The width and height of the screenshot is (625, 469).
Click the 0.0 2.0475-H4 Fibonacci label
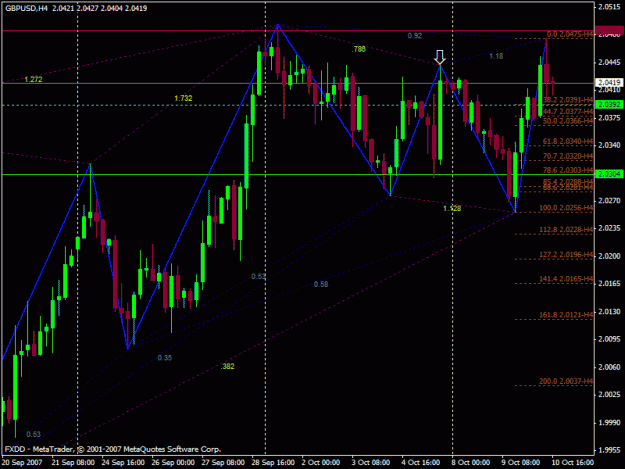[x=570, y=34]
